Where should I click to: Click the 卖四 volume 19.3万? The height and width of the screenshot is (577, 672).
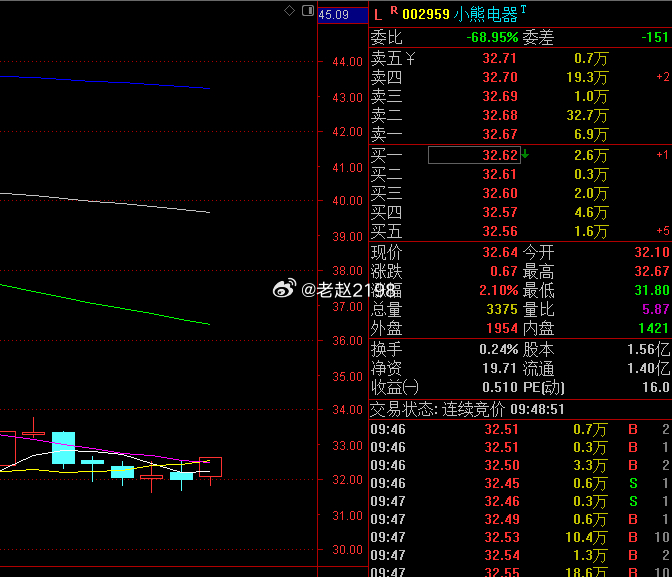(587, 77)
